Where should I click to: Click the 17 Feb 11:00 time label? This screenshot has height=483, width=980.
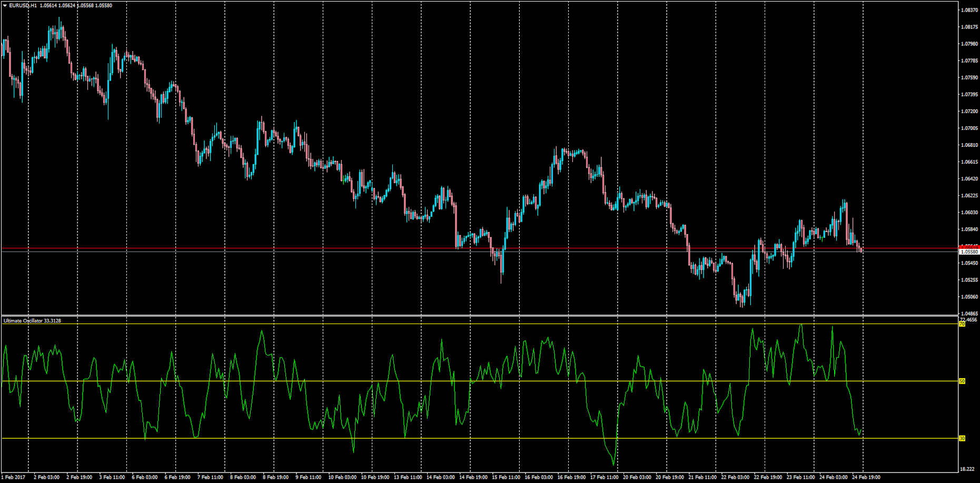coord(604,477)
